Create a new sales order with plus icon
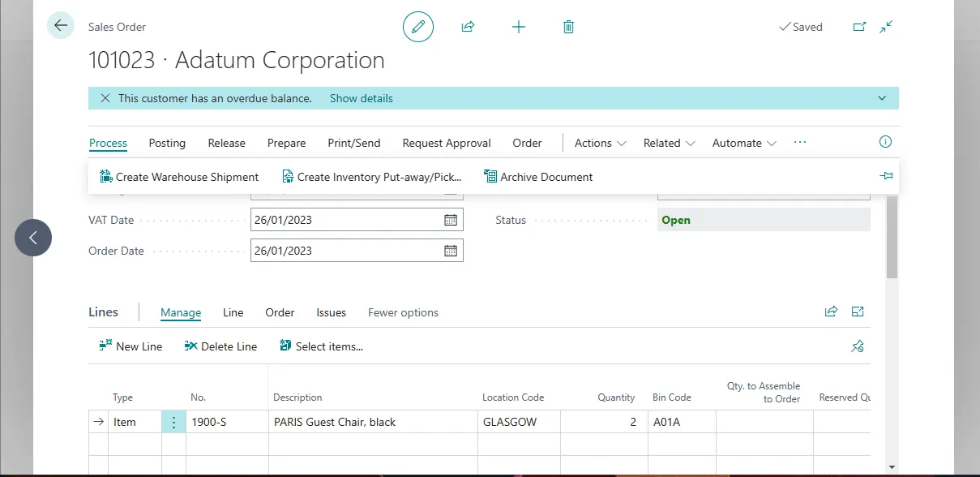 [x=519, y=27]
